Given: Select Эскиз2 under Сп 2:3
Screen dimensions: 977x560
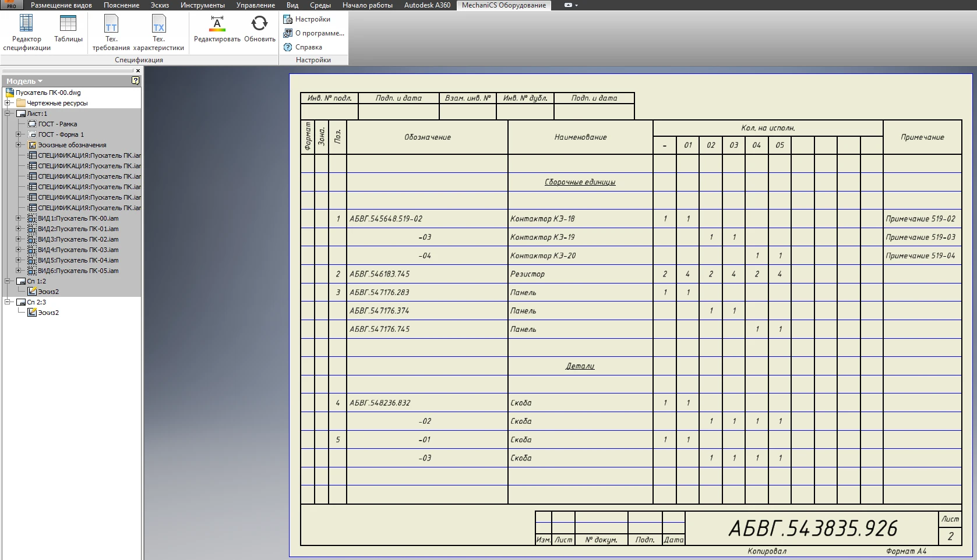Looking at the screenshot, I should (48, 313).
